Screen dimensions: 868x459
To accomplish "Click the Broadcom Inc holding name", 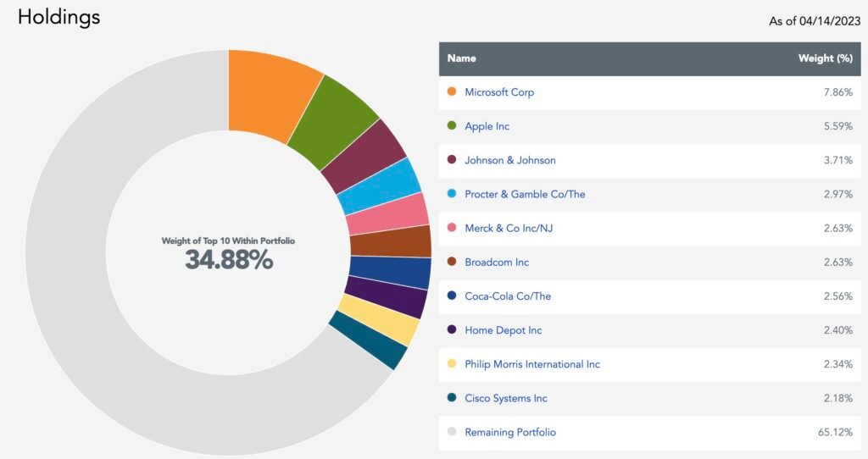I will pos(497,263).
